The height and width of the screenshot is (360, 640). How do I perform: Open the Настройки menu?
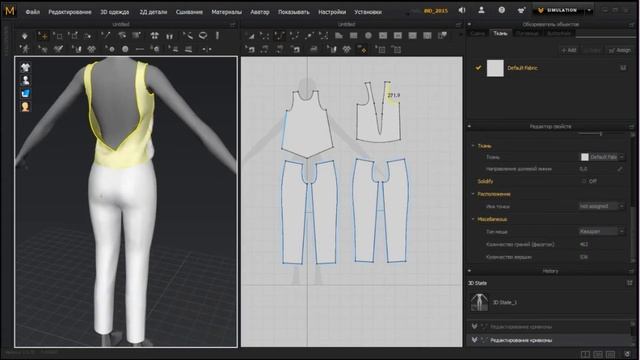point(332,12)
